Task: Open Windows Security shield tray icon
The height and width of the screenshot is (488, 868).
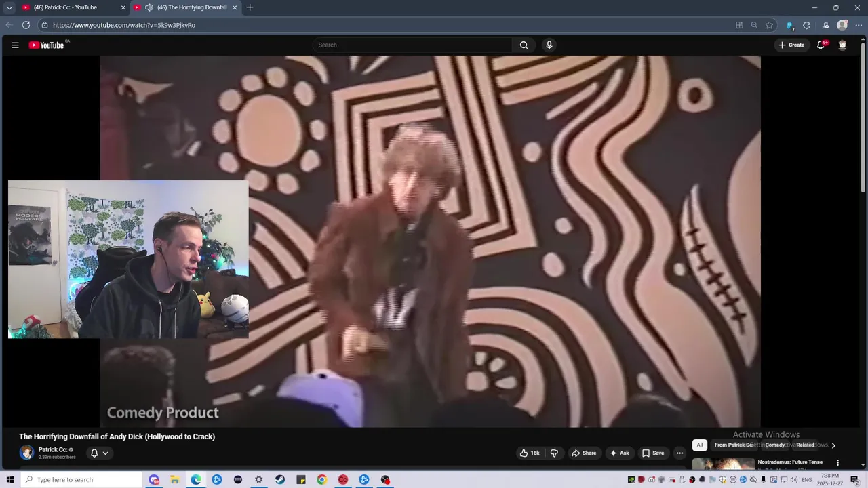Action: (723, 480)
